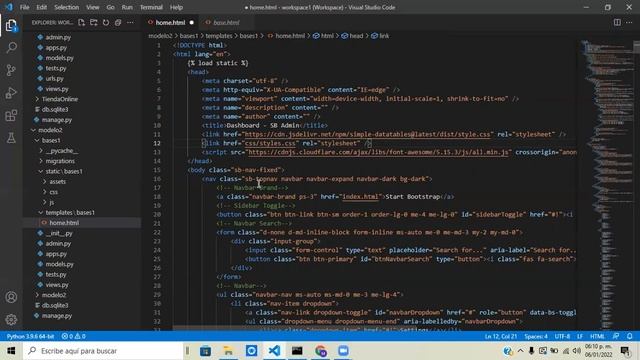Open the Help menu
This screenshot has height=360, width=640.
tap(176, 7)
